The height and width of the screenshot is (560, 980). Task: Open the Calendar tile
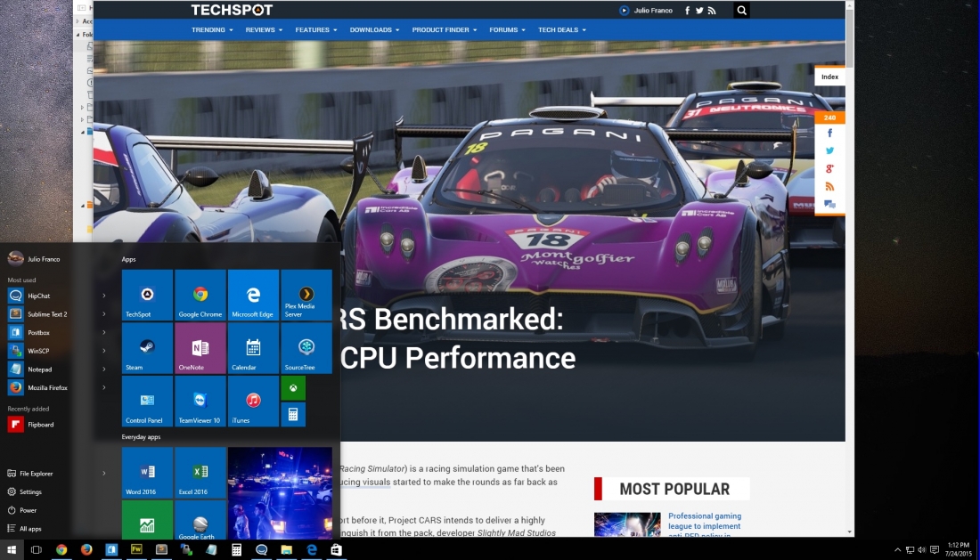coord(253,348)
